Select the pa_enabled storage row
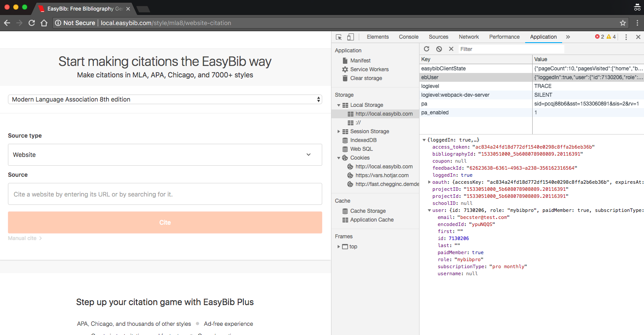 [532, 113]
